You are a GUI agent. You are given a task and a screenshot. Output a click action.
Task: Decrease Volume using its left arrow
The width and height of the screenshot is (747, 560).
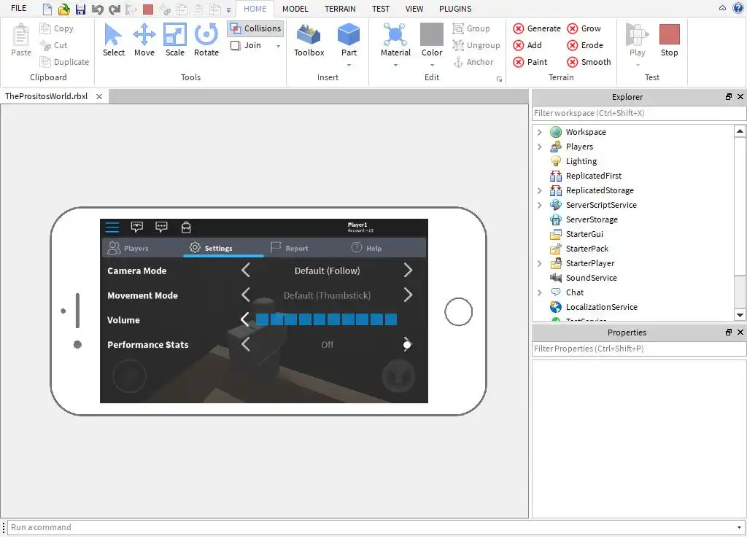[x=245, y=319]
